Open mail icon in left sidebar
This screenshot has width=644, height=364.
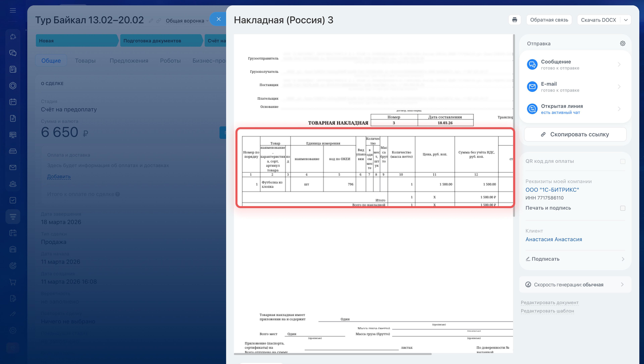pyautogui.click(x=13, y=167)
